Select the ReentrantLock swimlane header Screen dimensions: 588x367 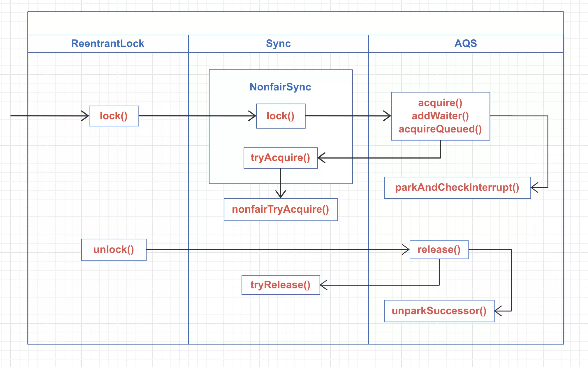(x=108, y=44)
